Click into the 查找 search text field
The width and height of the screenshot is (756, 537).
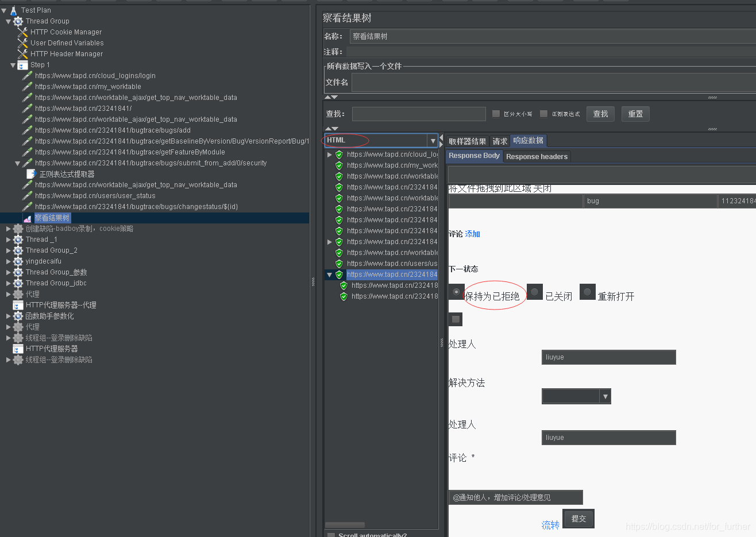click(419, 114)
